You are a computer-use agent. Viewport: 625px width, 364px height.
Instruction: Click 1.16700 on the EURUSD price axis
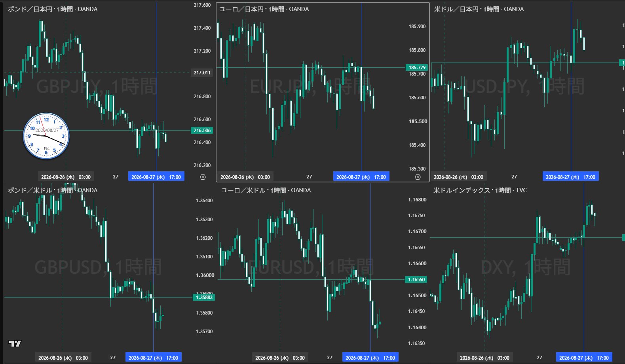[x=417, y=231]
